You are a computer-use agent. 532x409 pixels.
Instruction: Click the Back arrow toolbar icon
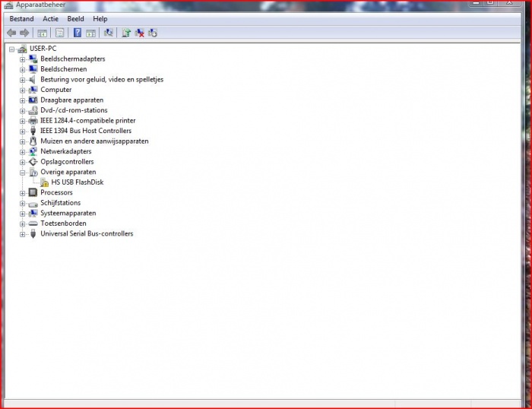coord(11,33)
